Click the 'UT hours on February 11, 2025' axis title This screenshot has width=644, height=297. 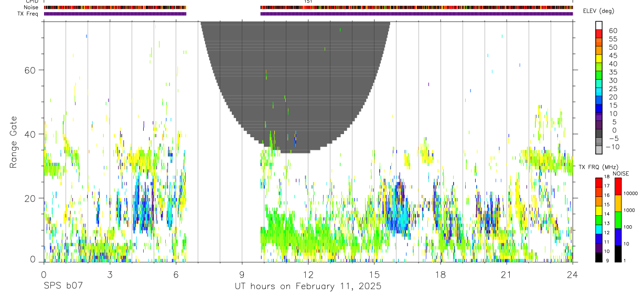(308, 287)
